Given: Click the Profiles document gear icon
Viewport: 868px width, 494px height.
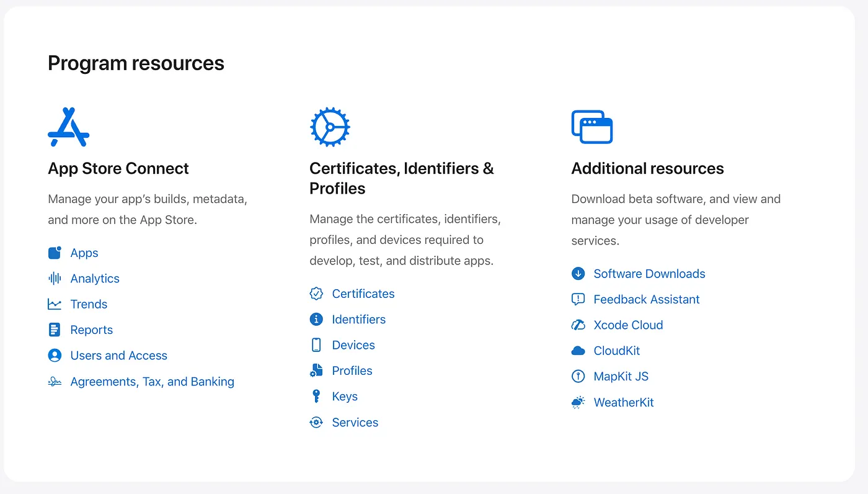Looking at the screenshot, I should (x=316, y=370).
